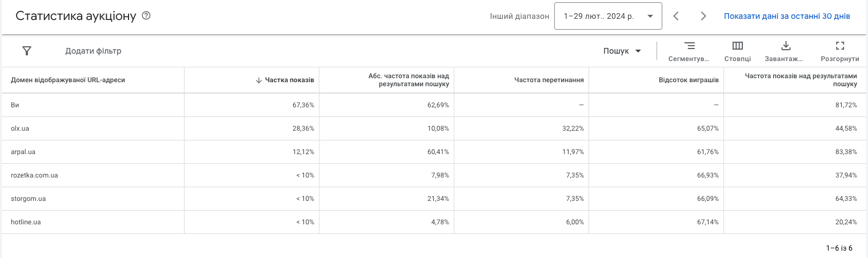Click the Домен відображуваної URL-адреси header
The image size is (868, 258).
(x=68, y=80)
